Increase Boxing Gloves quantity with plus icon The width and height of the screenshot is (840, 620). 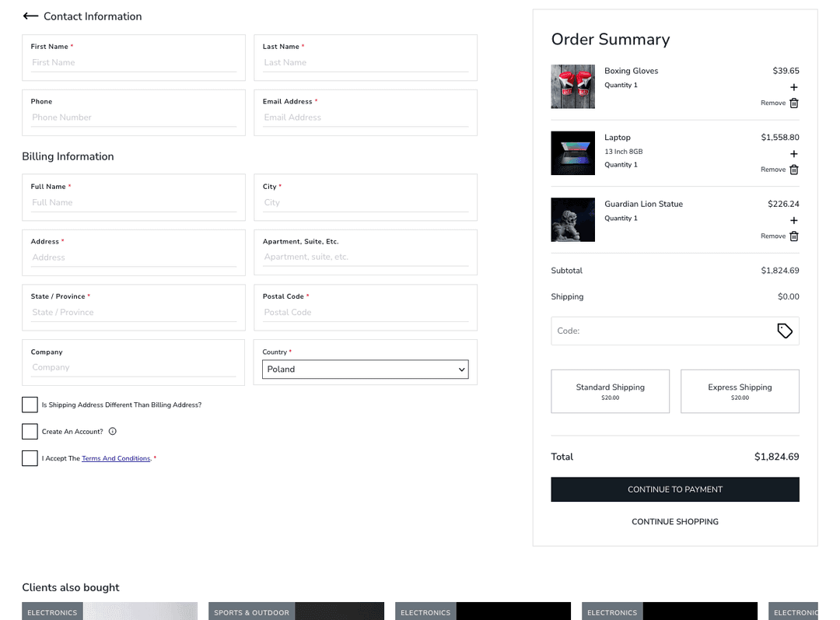793,87
